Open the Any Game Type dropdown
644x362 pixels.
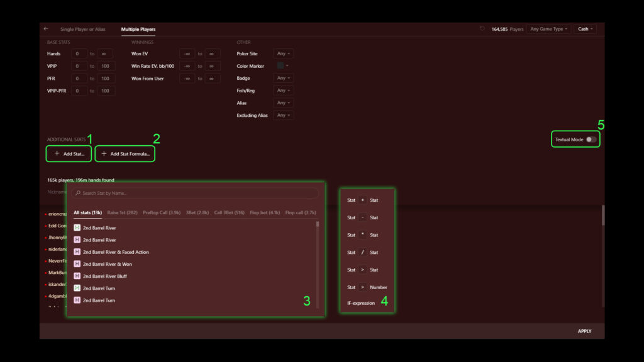pos(548,29)
